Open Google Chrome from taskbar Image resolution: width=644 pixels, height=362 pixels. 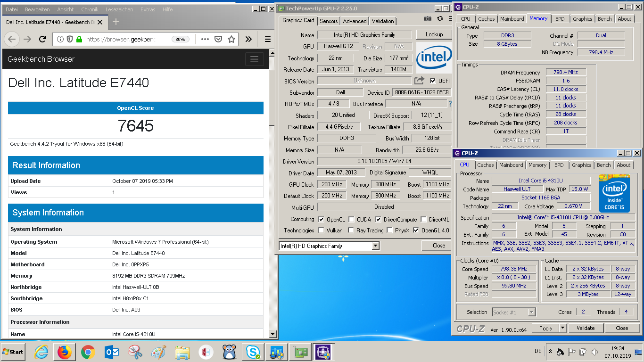88,352
